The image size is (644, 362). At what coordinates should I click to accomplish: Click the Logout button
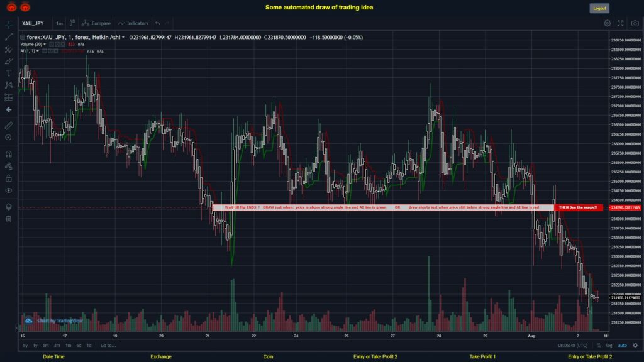599,8
